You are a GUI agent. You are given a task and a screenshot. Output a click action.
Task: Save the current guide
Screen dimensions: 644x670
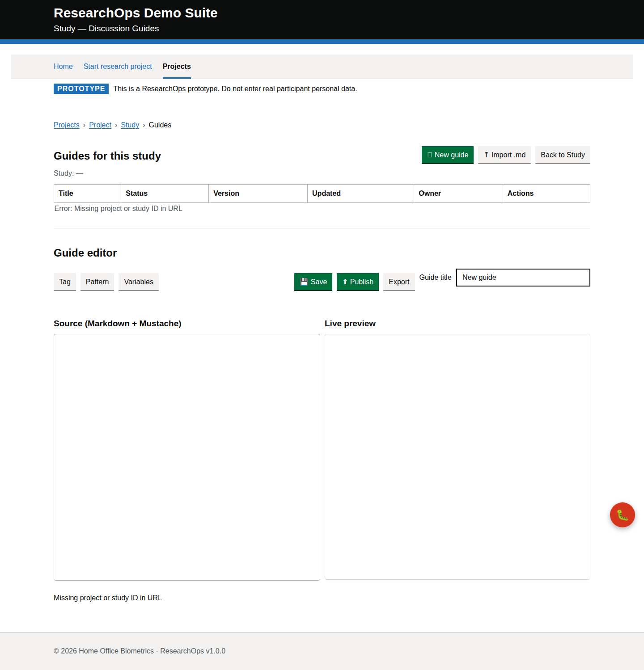point(313,282)
